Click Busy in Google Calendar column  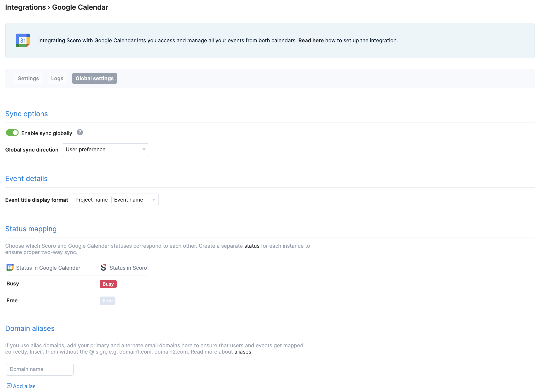[13, 283]
